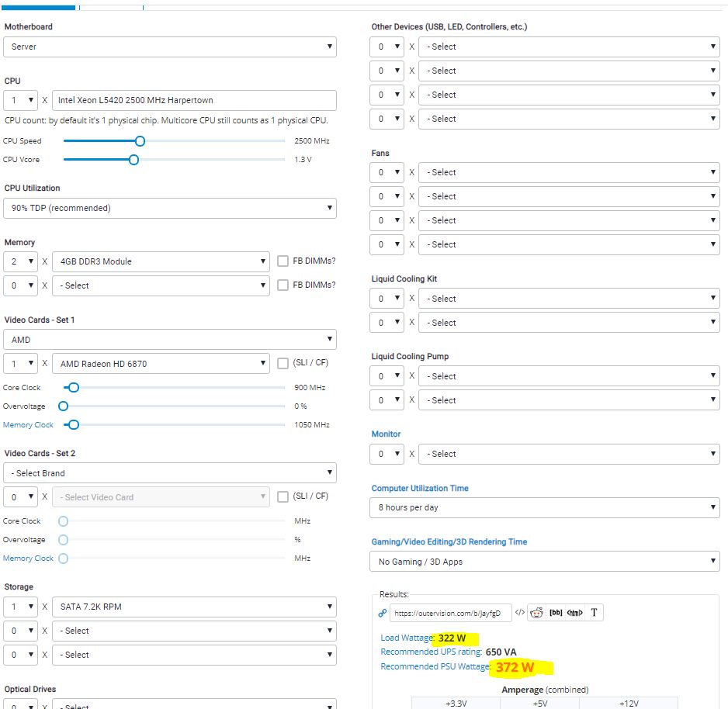Click the html format icon in Results

click(x=575, y=613)
